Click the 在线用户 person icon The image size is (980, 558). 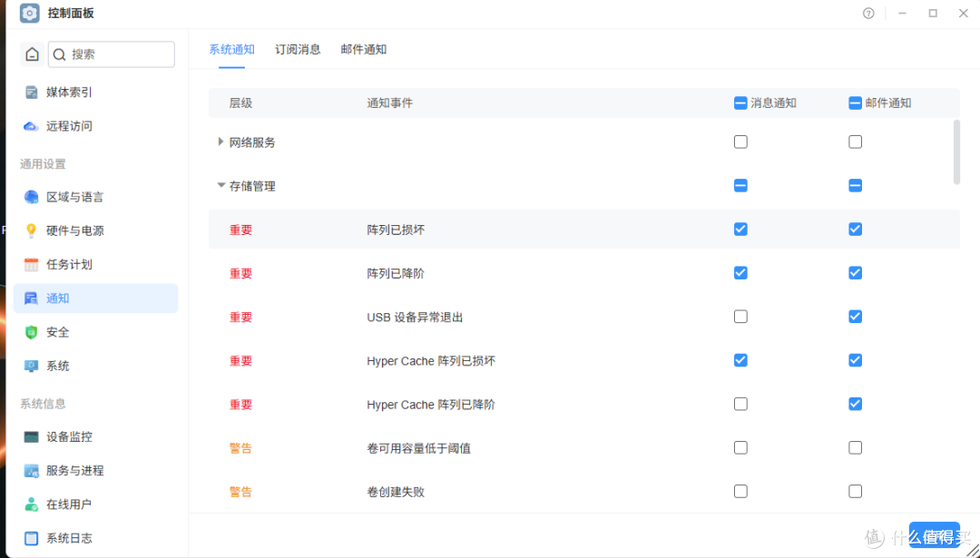31,504
